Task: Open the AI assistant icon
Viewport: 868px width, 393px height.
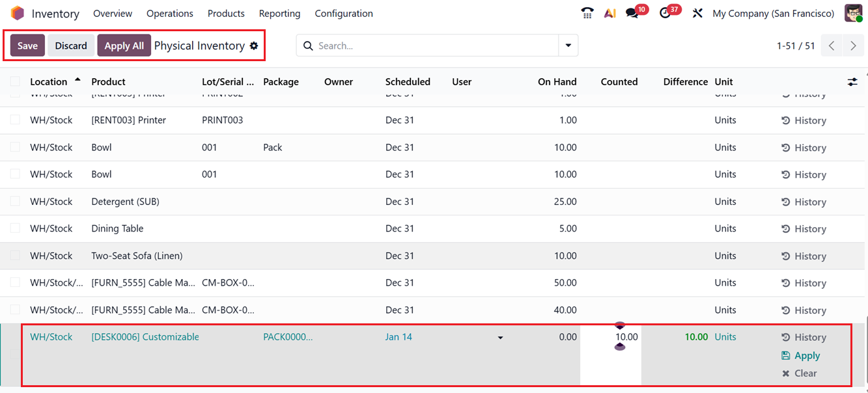Action: tap(609, 13)
